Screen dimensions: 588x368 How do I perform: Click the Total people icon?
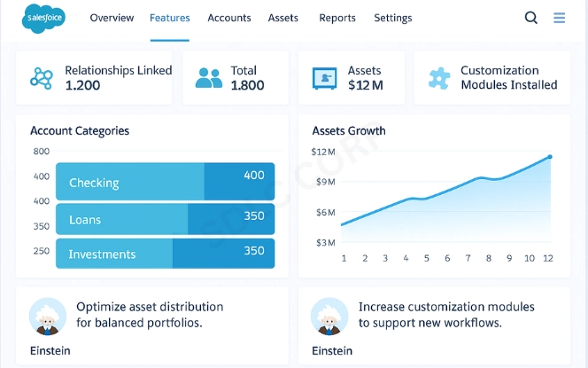(209, 78)
